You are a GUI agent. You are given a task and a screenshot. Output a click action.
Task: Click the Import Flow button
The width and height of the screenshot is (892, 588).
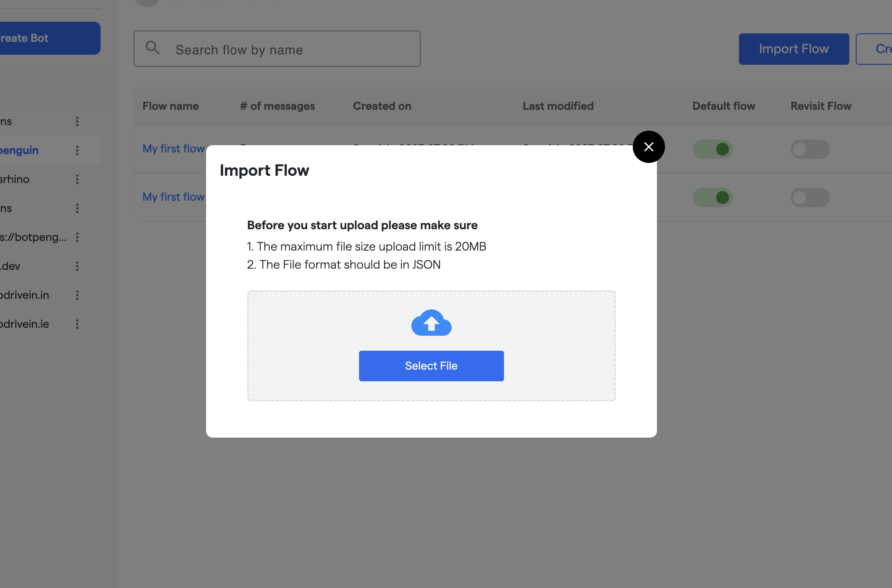coord(793,49)
